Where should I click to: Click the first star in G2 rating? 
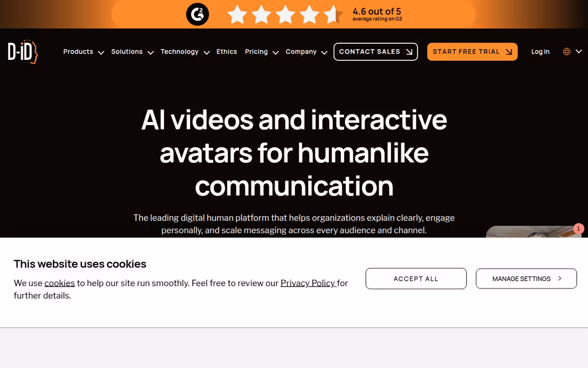[238, 15]
